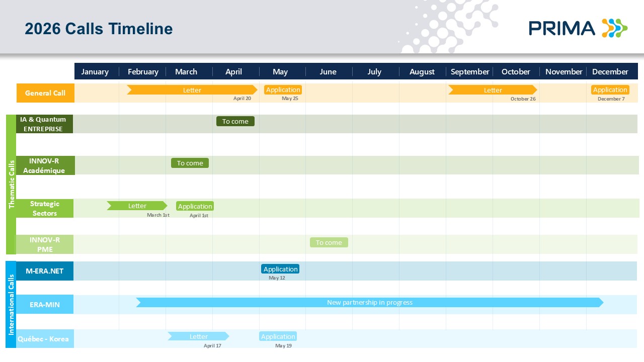Select the 2026 Calls Timeline title

(x=99, y=29)
